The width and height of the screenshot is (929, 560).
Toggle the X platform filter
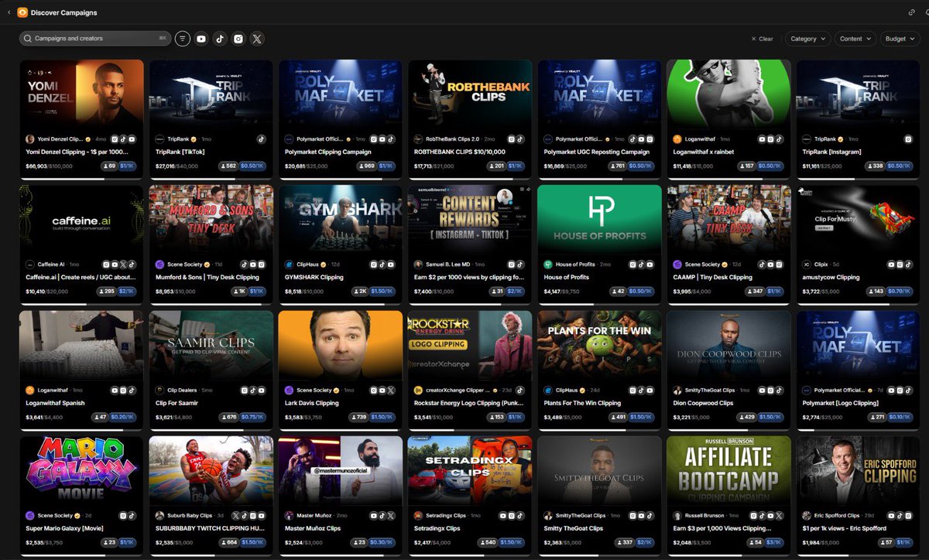click(257, 39)
